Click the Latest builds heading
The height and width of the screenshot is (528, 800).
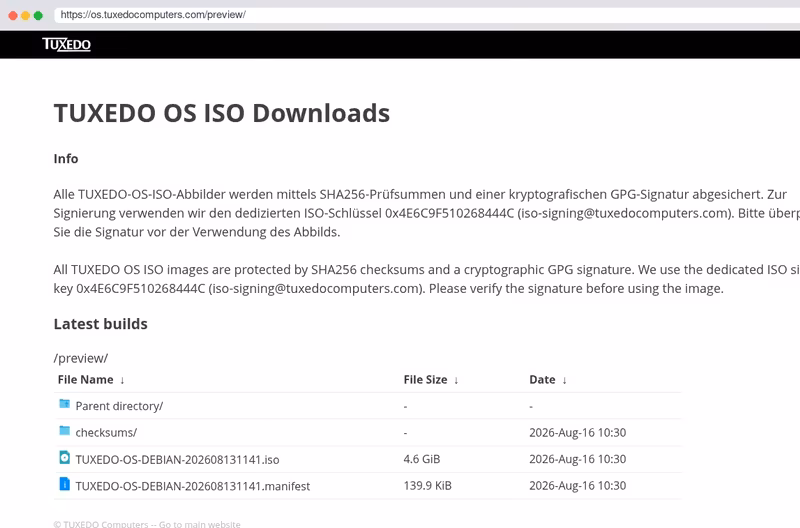click(101, 324)
